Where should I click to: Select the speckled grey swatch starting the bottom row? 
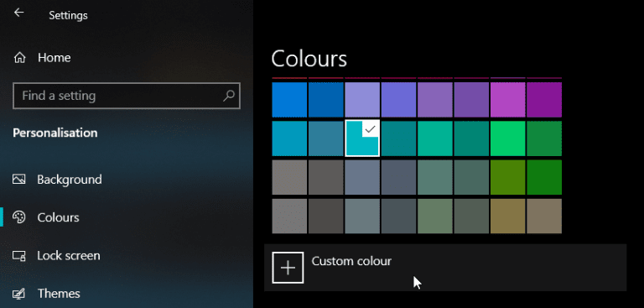(289, 217)
